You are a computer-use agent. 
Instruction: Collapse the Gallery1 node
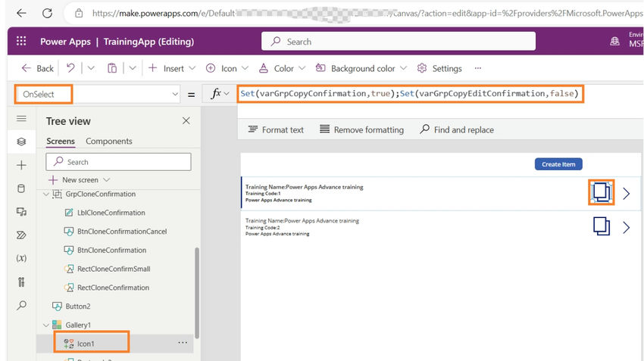(x=46, y=325)
